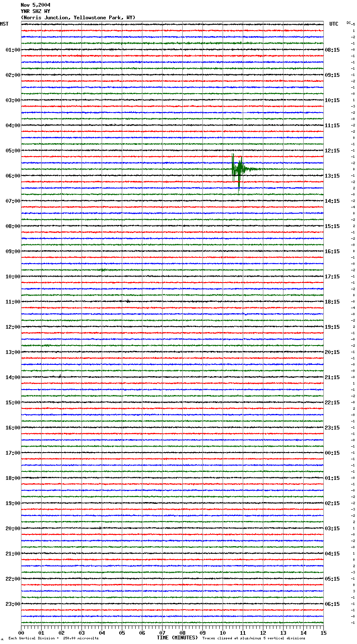The image size is (357, 644).
Task: Click the 00:15 UTC time label
Action: (332, 453)
